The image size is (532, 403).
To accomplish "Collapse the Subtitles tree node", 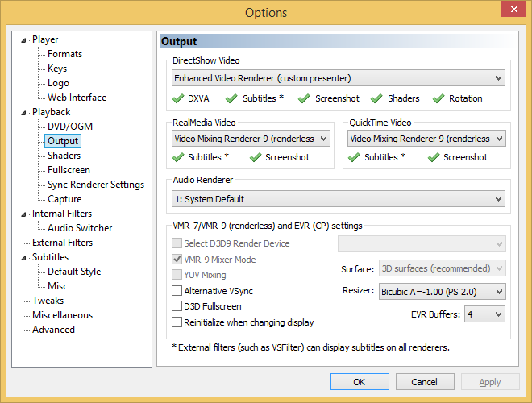I will (23, 258).
